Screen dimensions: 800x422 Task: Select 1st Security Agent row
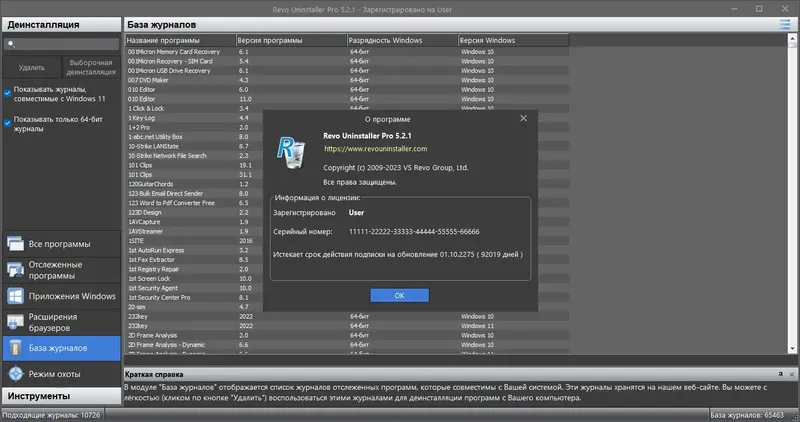(194, 288)
